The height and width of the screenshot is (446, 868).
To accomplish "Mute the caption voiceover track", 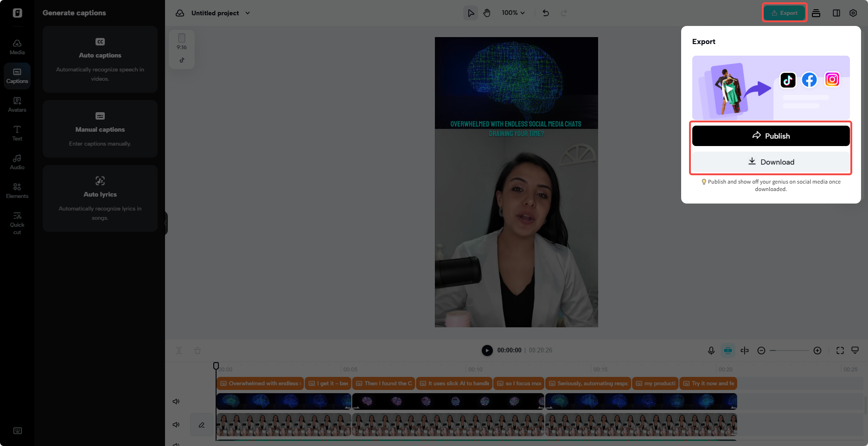I will pyautogui.click(x=176, y=425).
